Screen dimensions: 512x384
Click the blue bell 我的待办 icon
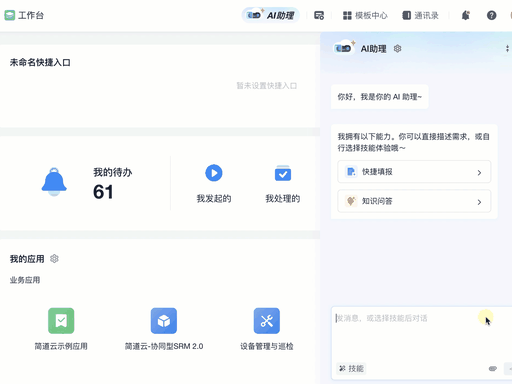[x=54, y=182]
